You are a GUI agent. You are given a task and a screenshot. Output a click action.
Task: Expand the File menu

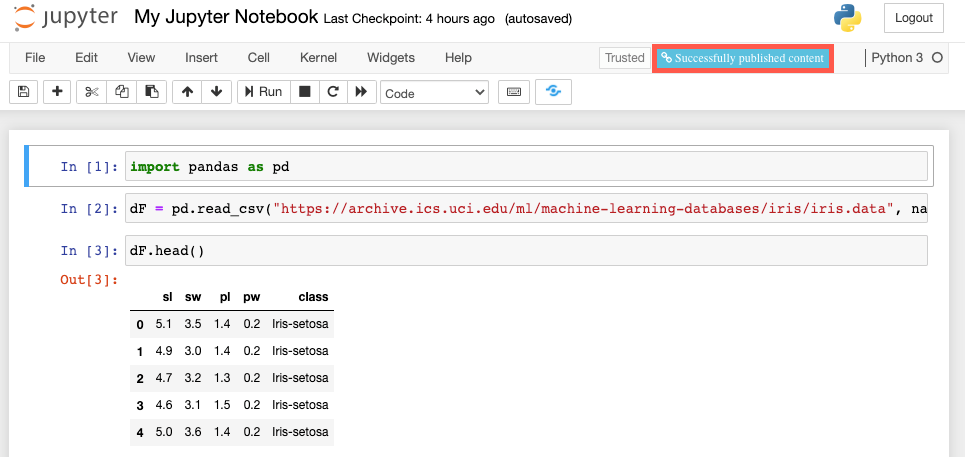pos(35,58)
